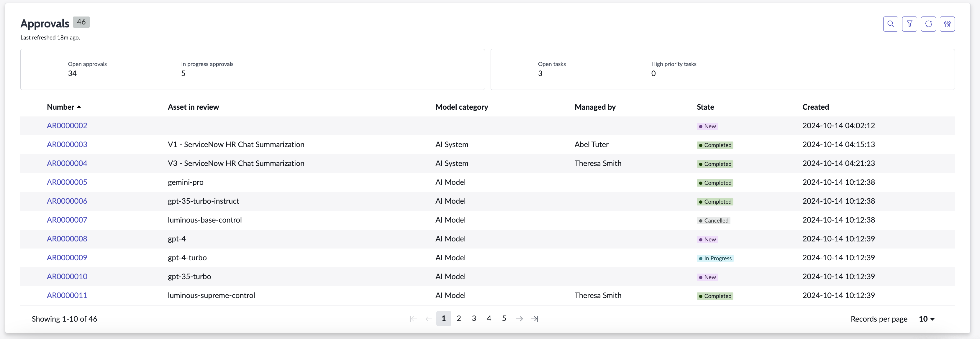Click the Cancelled state badge for AR0000007

point(713,220)
